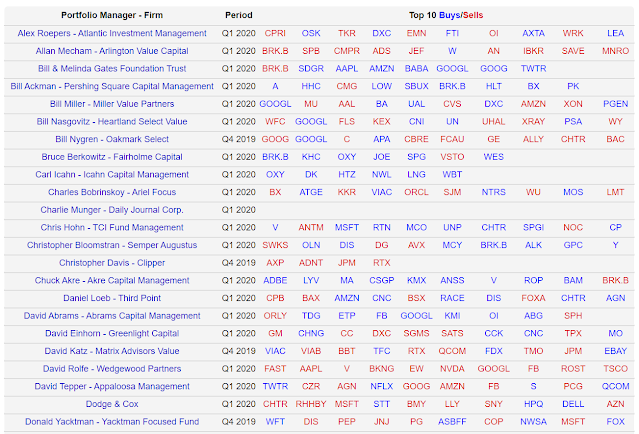Click RHHBY ticker in Dodge & Cox row
Viewport: 639px width, 434px height.
pos(311,404)
